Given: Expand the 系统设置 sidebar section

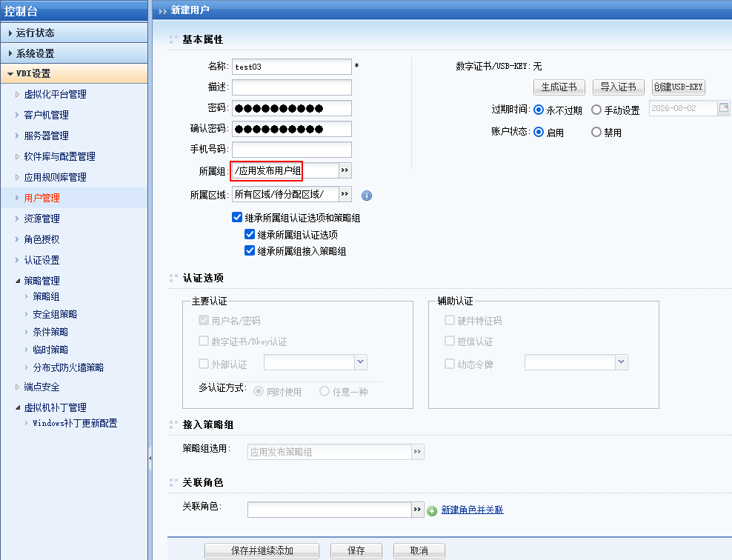Looking at the screenshot, I should tap(35, 53).
